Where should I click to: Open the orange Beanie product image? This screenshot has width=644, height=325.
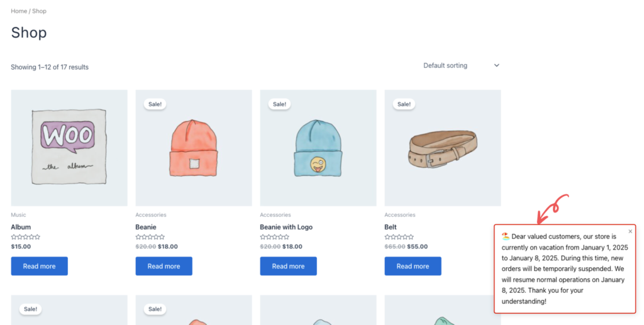pos(194,148)
